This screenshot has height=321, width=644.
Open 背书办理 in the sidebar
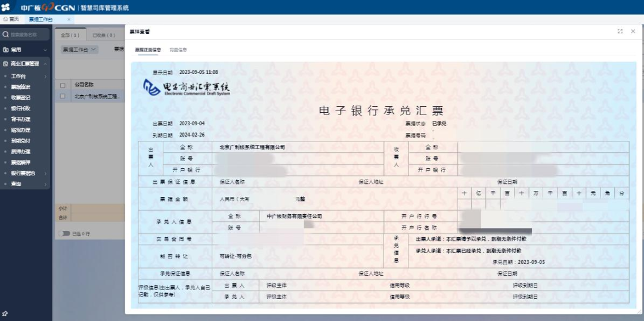(20, 119)
